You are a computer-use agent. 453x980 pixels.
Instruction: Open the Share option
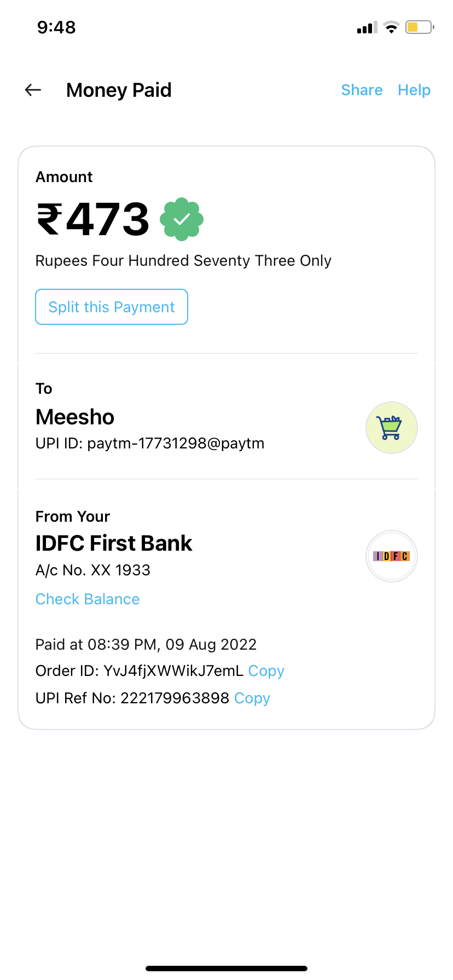(362, 90)
